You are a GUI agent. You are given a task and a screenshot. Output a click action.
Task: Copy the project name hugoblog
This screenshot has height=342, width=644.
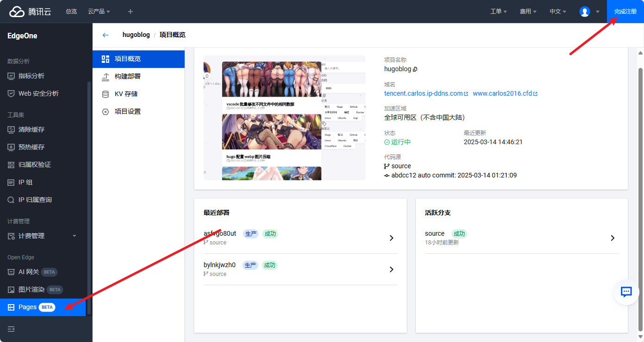tap(415, 69)
